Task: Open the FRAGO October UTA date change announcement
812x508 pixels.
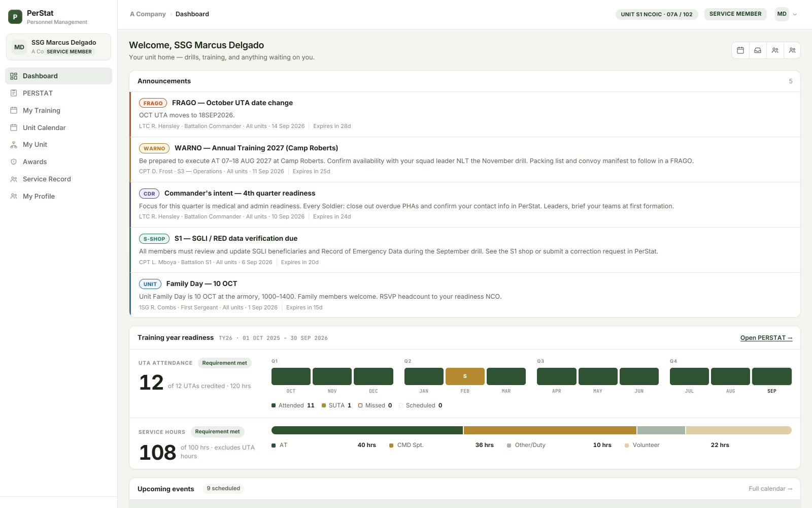Action: [465, 114]
